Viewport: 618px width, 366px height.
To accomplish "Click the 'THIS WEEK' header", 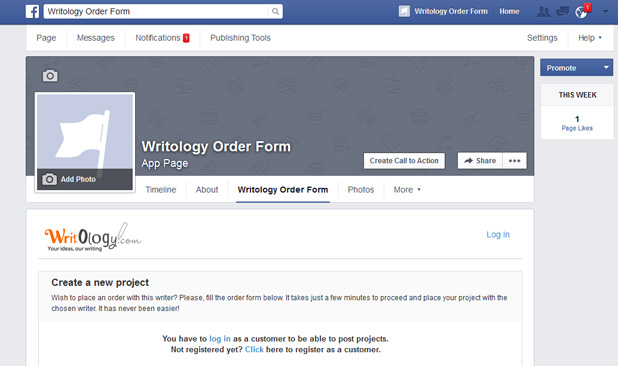I will (577, 95).
